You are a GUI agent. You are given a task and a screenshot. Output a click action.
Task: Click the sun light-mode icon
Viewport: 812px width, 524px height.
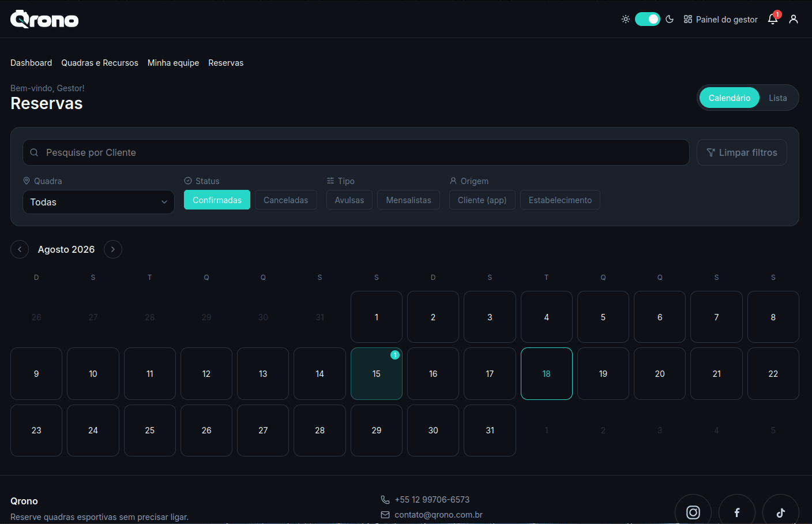click(626, 19)
